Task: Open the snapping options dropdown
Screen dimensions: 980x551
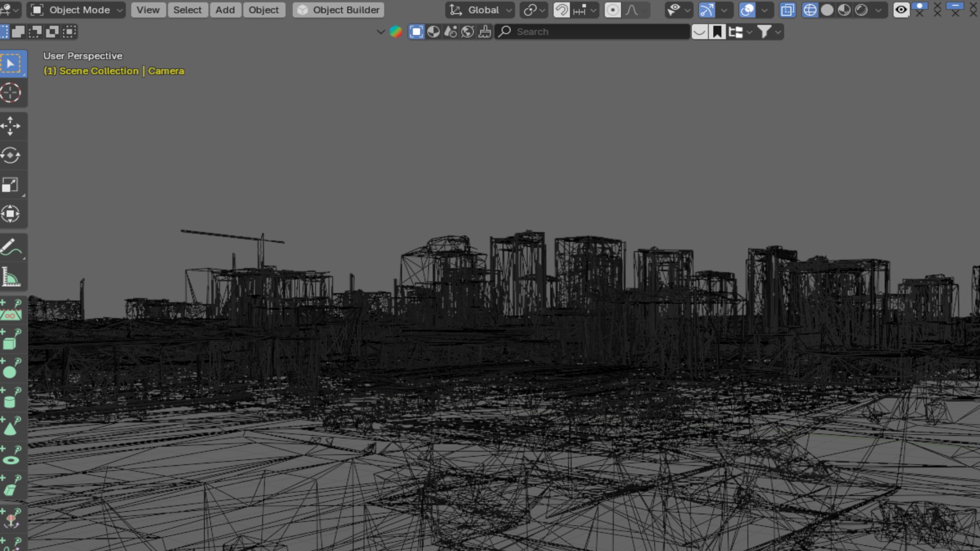Action: click(x=584, y=10)
